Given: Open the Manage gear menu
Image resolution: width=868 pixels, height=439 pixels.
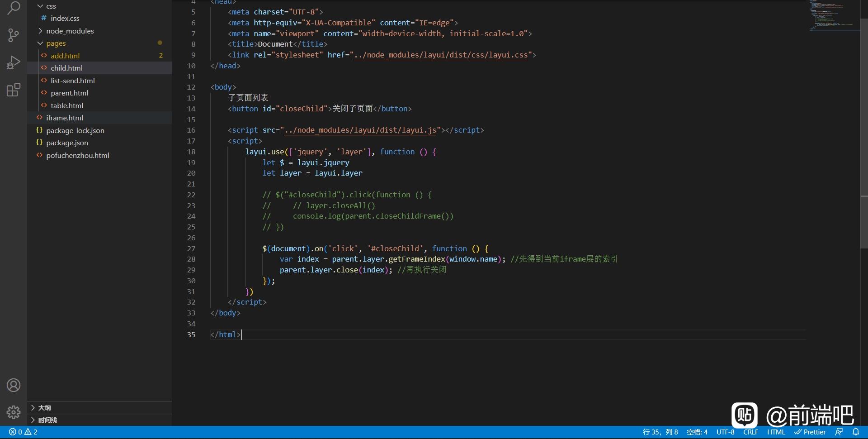Looking at the screenshot, I should coord(14,412).
